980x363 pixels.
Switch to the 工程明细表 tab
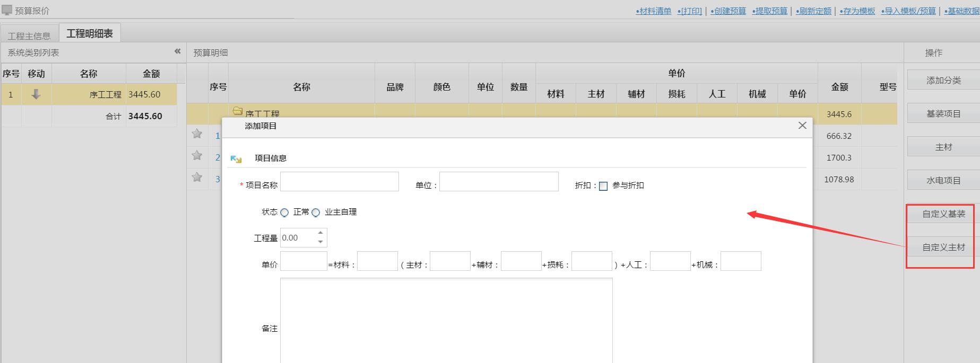tap(90, 33)
